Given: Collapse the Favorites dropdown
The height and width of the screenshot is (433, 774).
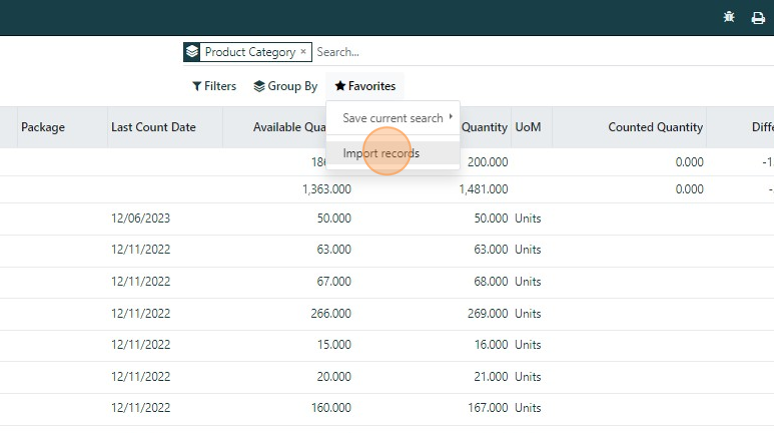Looking at the screenshot, I should tap(365, 86).
